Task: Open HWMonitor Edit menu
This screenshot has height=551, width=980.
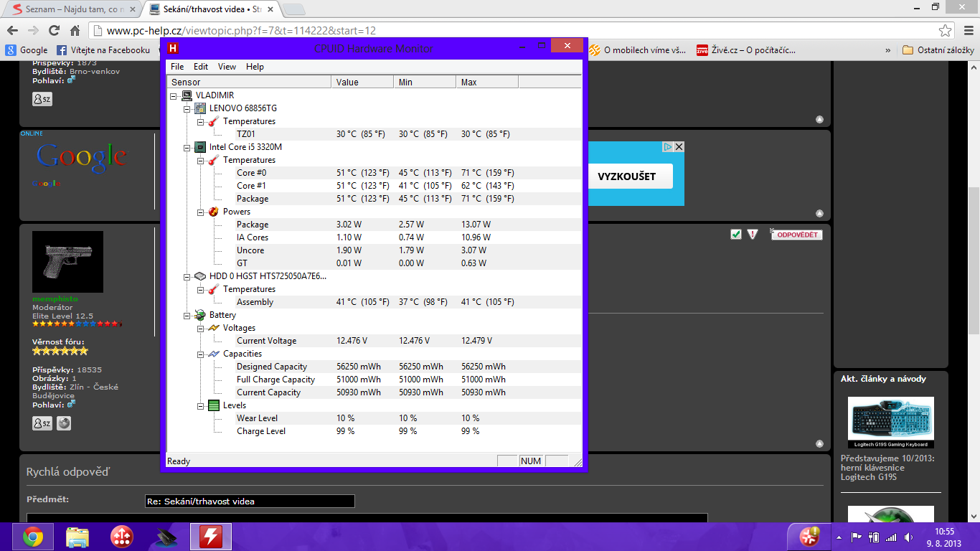Action: [x=201, y=67]
